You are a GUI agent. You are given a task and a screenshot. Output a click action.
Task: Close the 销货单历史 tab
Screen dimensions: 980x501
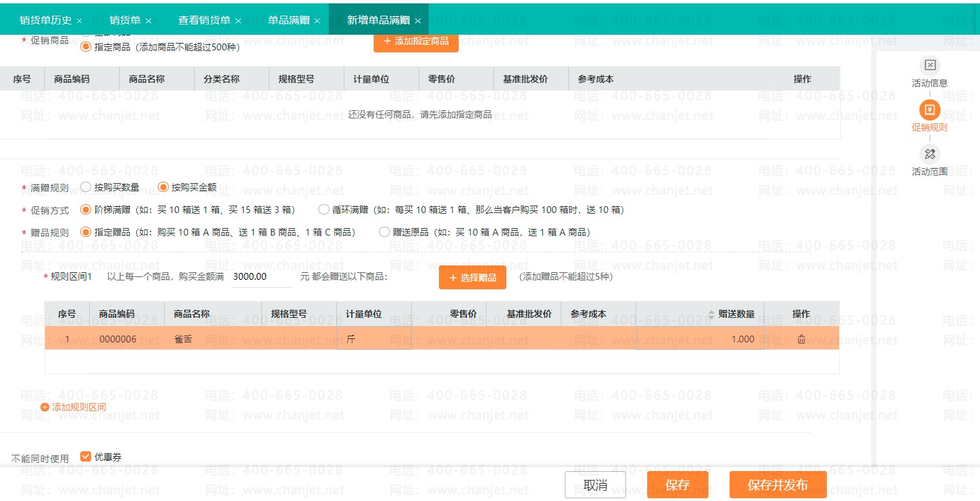80,21
